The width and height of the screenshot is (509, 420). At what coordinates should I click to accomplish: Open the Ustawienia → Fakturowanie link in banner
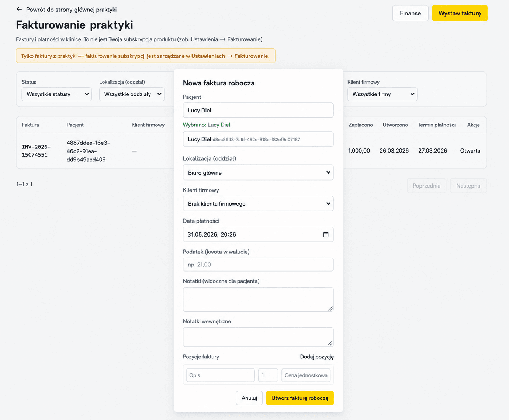(x=230, y=56)
